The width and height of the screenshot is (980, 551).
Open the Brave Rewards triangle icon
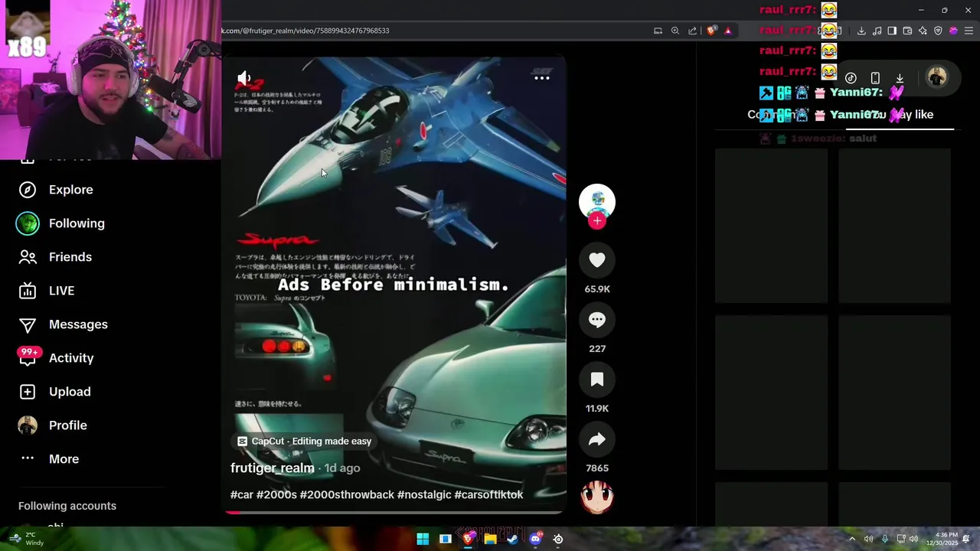pyautogui.click(x=728, y=31)
